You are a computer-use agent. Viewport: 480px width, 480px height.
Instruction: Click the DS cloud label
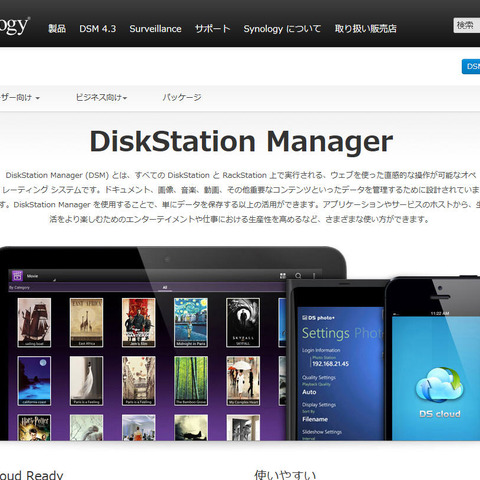(x=440, y=414)
